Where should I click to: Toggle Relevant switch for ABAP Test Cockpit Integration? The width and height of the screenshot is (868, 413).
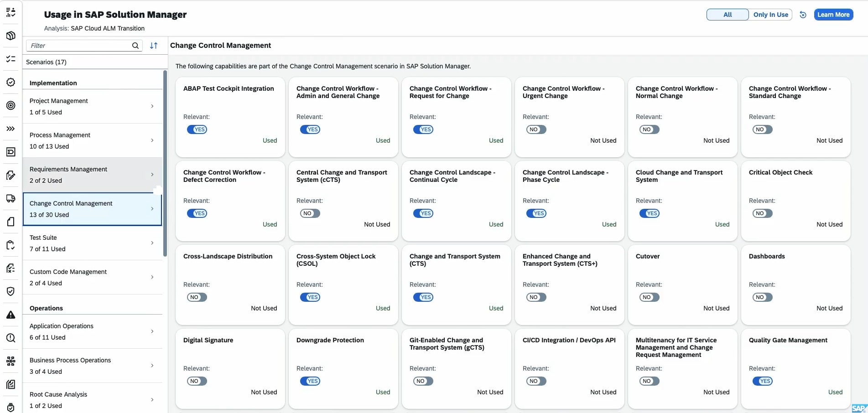pos(197,129)
